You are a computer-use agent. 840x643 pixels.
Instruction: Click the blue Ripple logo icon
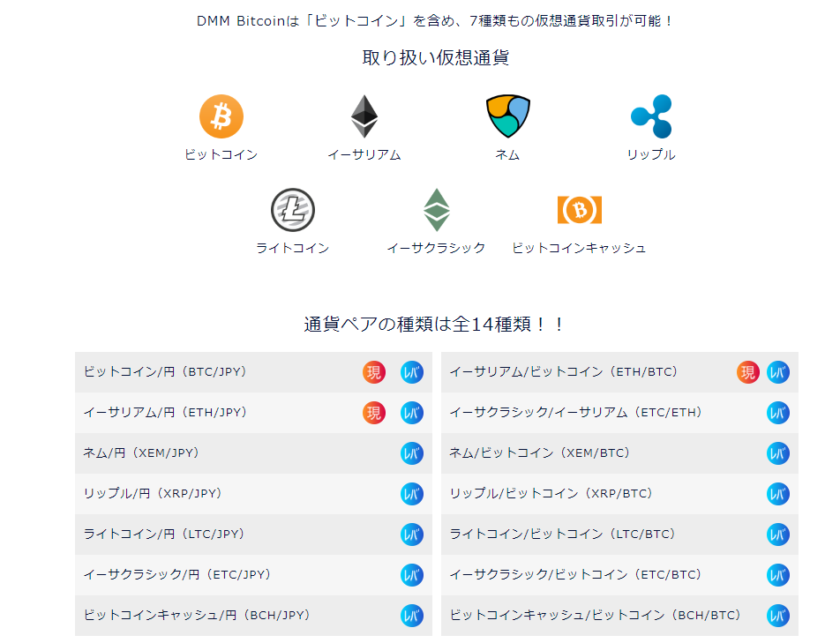[x=651, y=116]
